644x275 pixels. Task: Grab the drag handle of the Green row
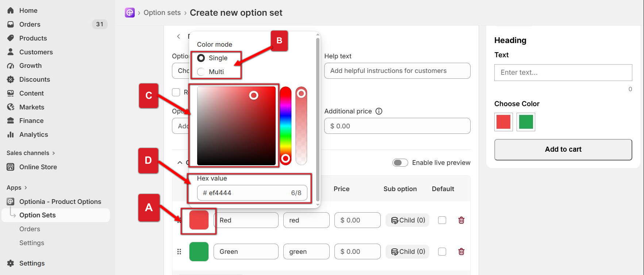pyautogui.click(x=179, y=252)
